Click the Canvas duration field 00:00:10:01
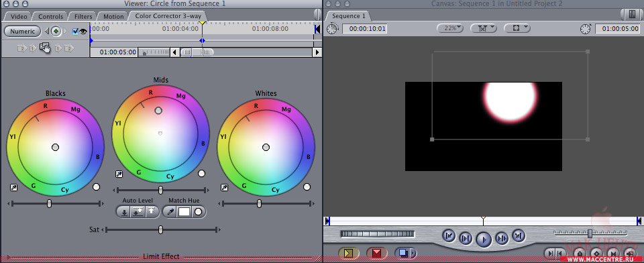This screenshot has width=644, height=263. tap(365, 29)
